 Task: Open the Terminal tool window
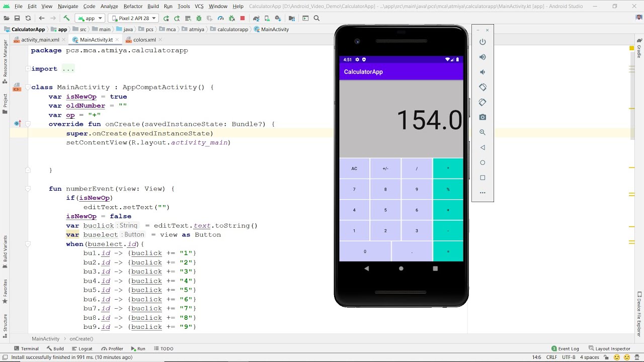27,348
